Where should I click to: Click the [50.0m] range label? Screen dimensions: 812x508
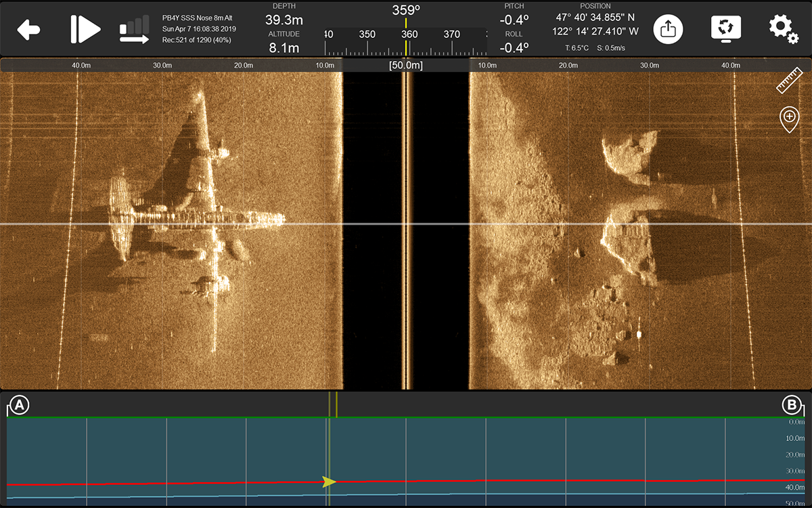pyautogui.click(x=406, y=65)
